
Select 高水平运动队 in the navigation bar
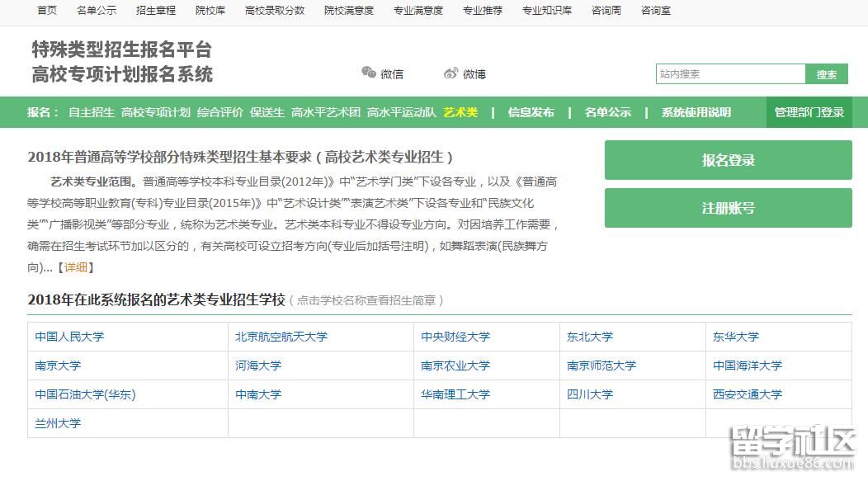click(401, 112)
